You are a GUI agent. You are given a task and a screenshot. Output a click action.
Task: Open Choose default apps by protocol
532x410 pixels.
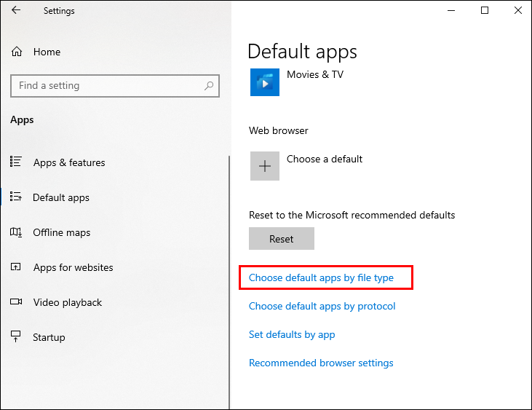pyautogui.click(x=322, y=306)
